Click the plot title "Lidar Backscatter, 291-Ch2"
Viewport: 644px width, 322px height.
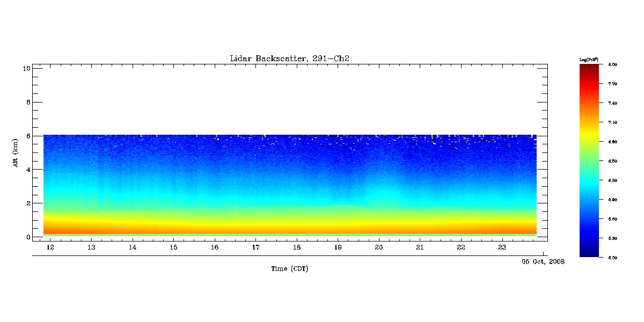coord(290,58)
